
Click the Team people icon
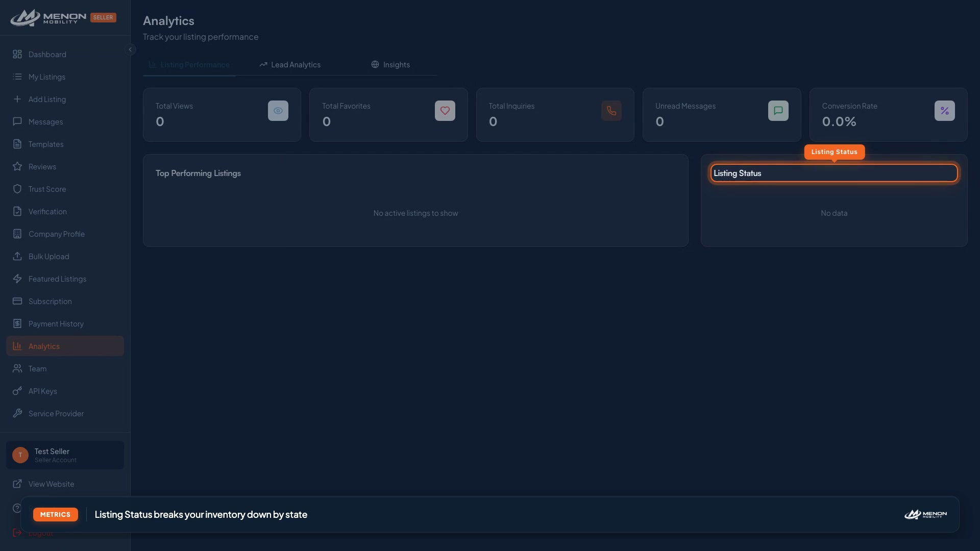click(x=17, y=369)
